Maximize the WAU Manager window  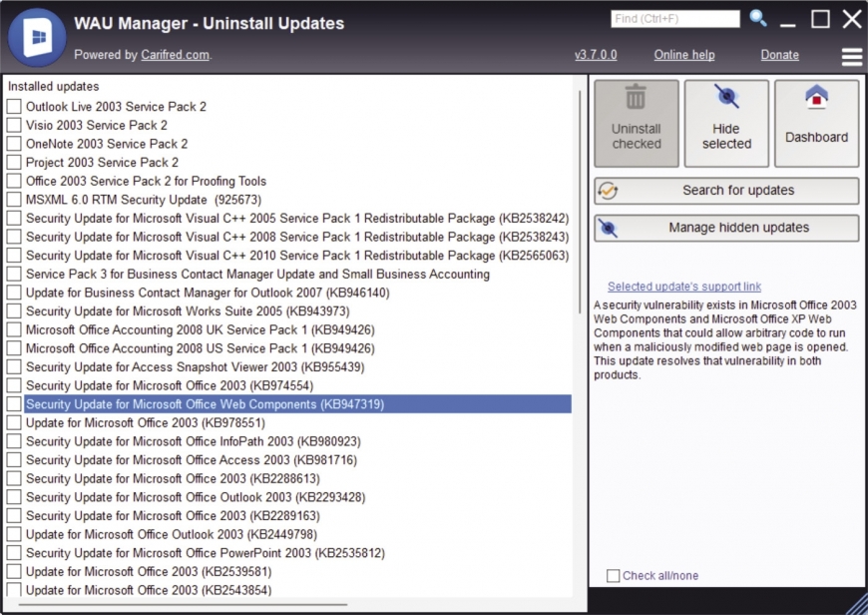[x=820, y=19]
